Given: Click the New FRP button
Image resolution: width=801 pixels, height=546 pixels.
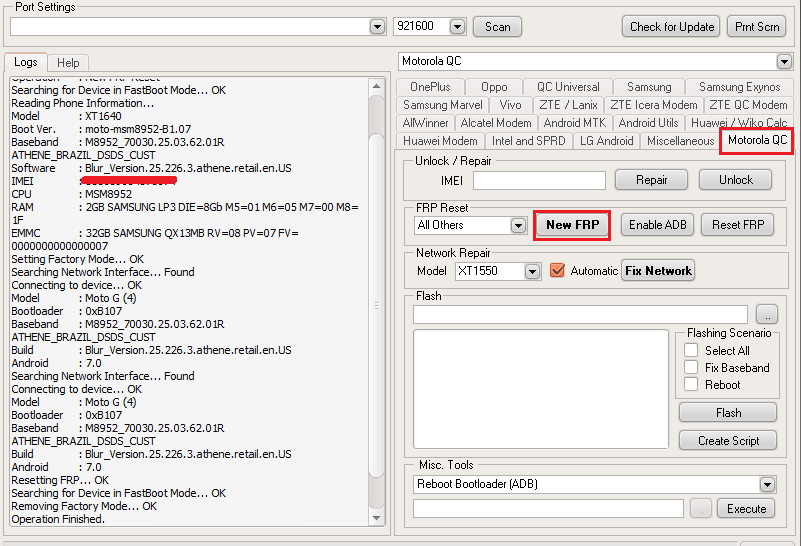Looking at the screenshot, I should (x=572, y=225).
